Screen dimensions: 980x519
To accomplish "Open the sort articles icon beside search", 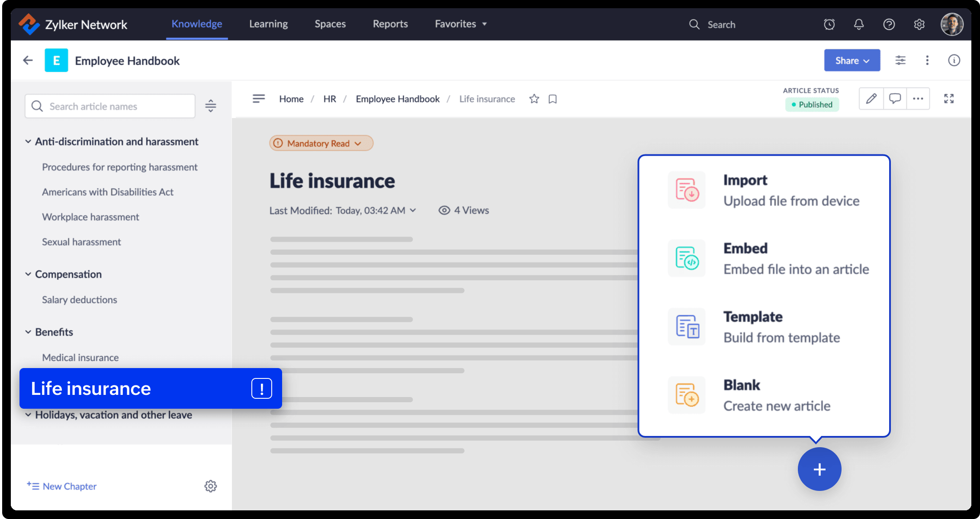I will [x=211, y=106].
